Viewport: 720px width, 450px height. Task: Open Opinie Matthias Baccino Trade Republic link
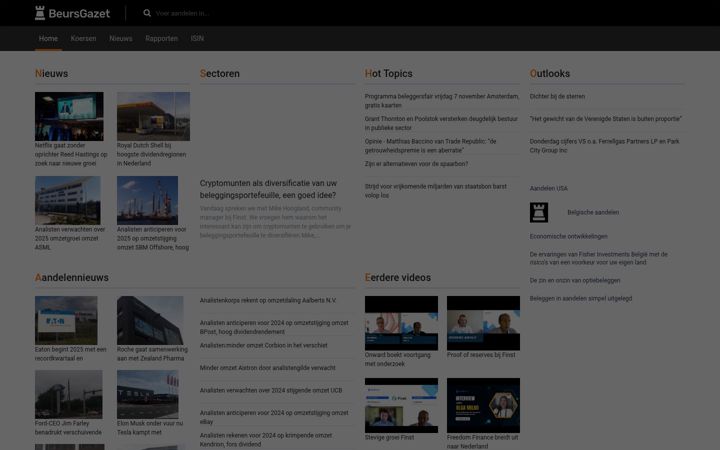(x=430, y=146)
